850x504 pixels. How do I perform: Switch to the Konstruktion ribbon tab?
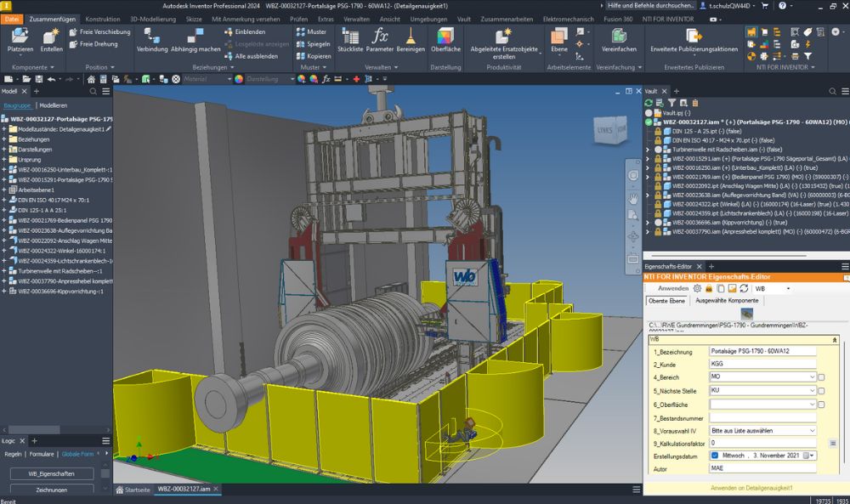point(103,19)
